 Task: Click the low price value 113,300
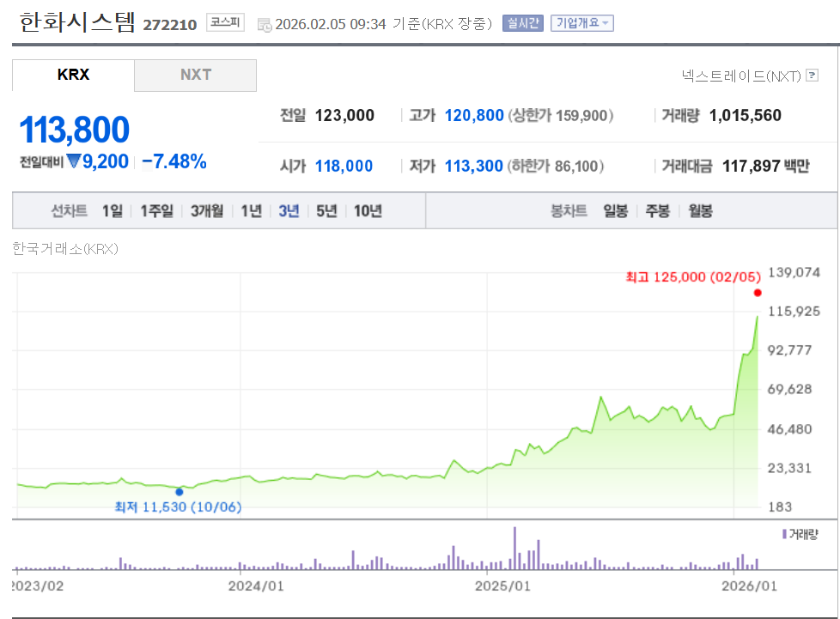coord(473,166)
